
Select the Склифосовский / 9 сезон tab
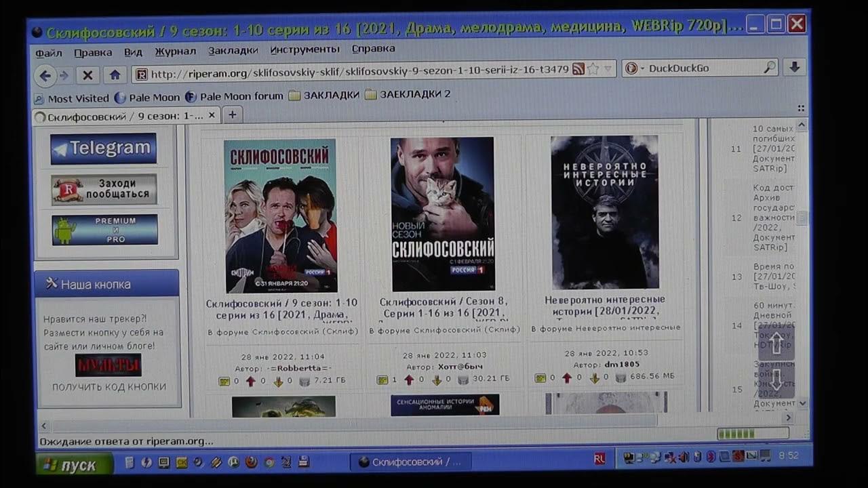click(125, 116)
